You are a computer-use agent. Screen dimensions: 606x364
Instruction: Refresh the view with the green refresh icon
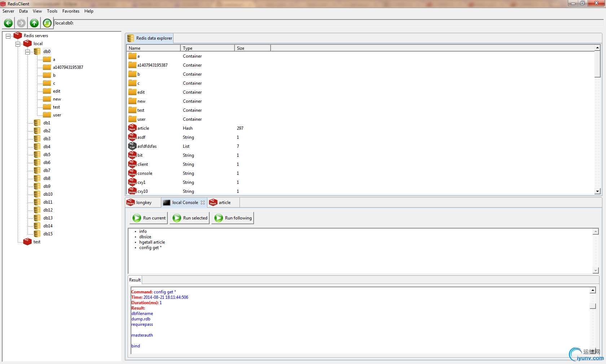pyautogui.click(x=47, y=23)
